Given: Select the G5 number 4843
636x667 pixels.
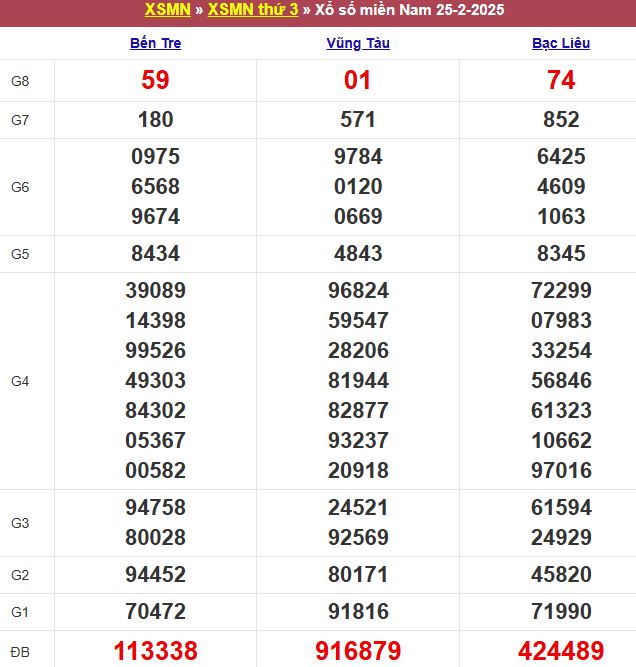Looking at the screenshot, I should tap(358, 254).
